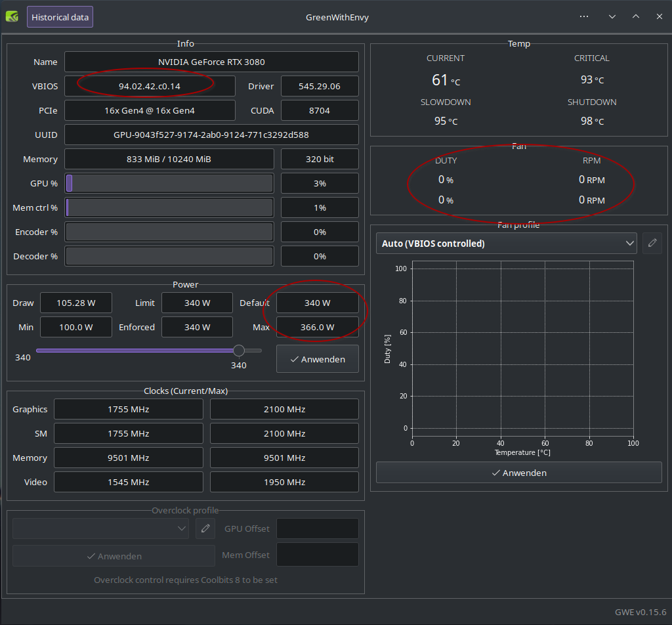This screenshot has height=625, width=672.
Task: Apply the power limit with Anwenden
Action: pyautogui.click(x=318, y=359)
